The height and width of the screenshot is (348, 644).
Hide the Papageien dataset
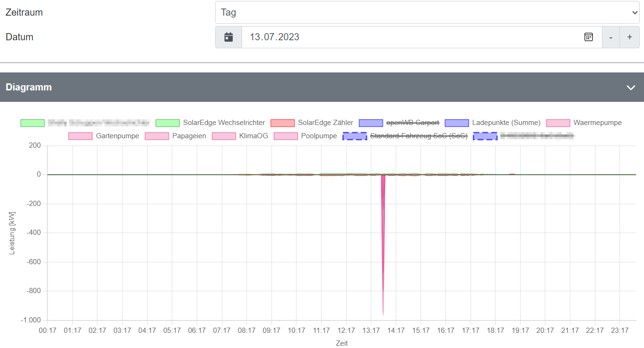(189, 136)
